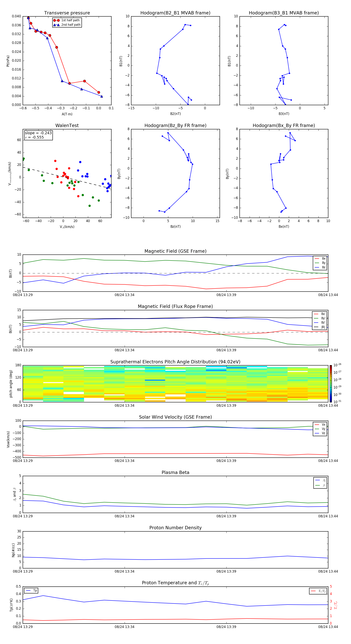Click the 'Vsw(km/s)' y-axis label
The height and width of the screenshot is (644, 351).
[x=8, y=439]
